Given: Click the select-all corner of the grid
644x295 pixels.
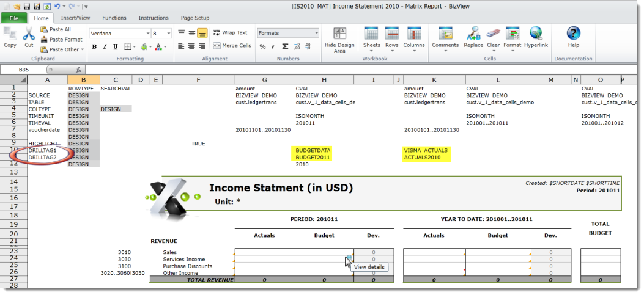Looking at the screenshot, I should click(13, 79).
